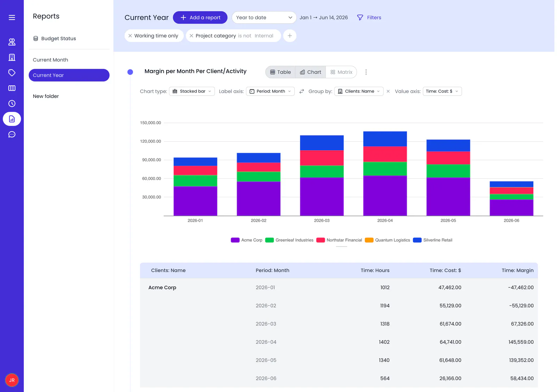Click the Acme Corp row label
This screenshot has width=560, height=392.
click(162, 287)
